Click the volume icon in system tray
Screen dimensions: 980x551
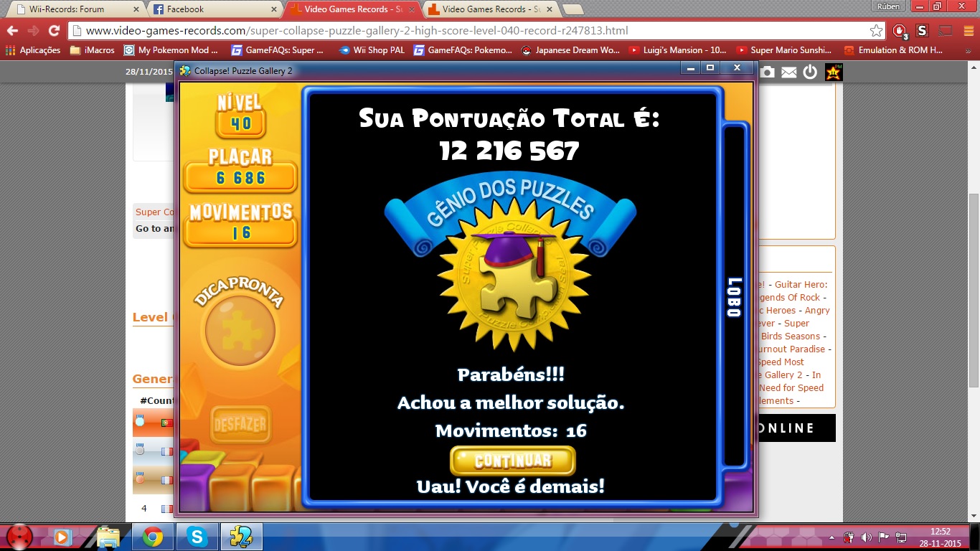pyautogui.click(x=867, y=537)
